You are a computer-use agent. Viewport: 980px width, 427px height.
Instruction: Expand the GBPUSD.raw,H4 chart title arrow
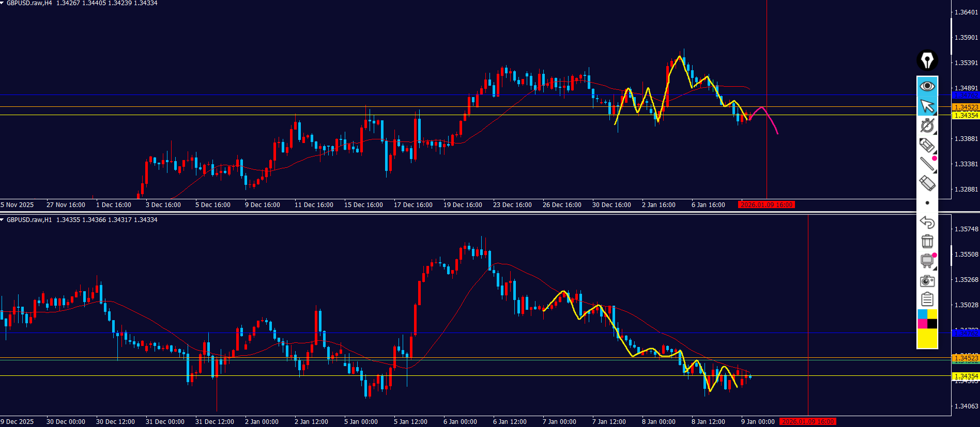click(3, 3)
